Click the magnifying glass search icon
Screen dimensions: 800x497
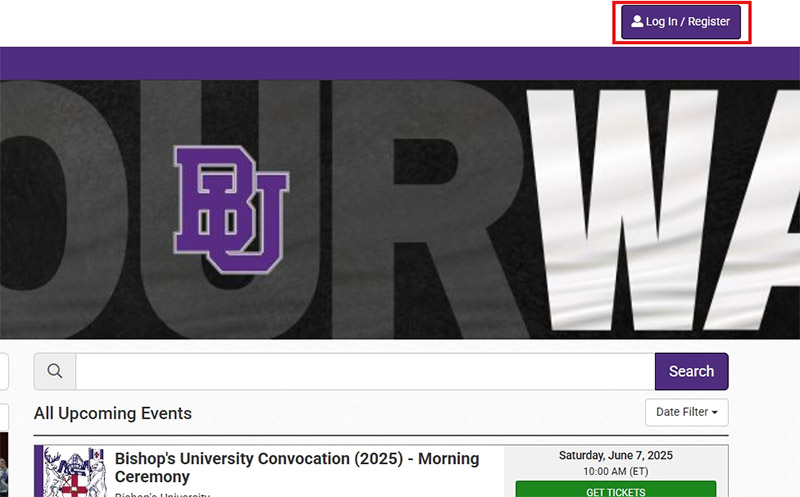pos(55,371)
